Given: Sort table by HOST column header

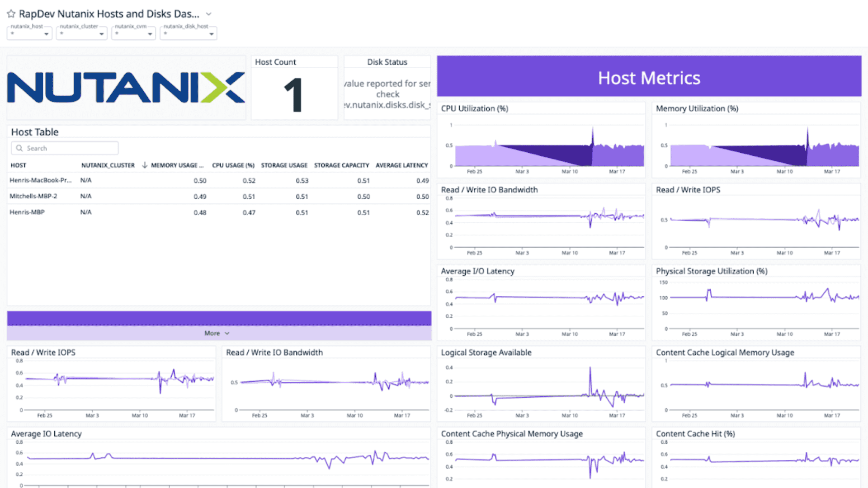Looking at the screenshot, I should tap(19, 165).
